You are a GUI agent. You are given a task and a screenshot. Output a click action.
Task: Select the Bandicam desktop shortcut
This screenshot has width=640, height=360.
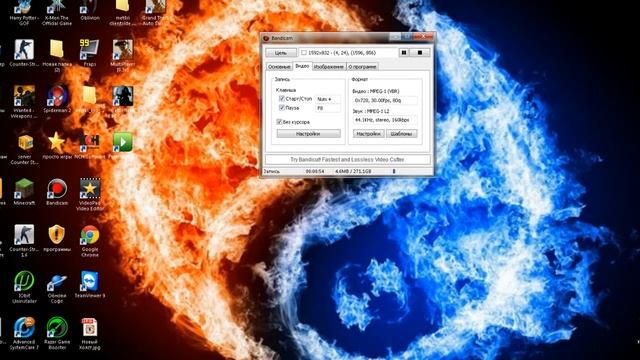(x=57, y=192)
